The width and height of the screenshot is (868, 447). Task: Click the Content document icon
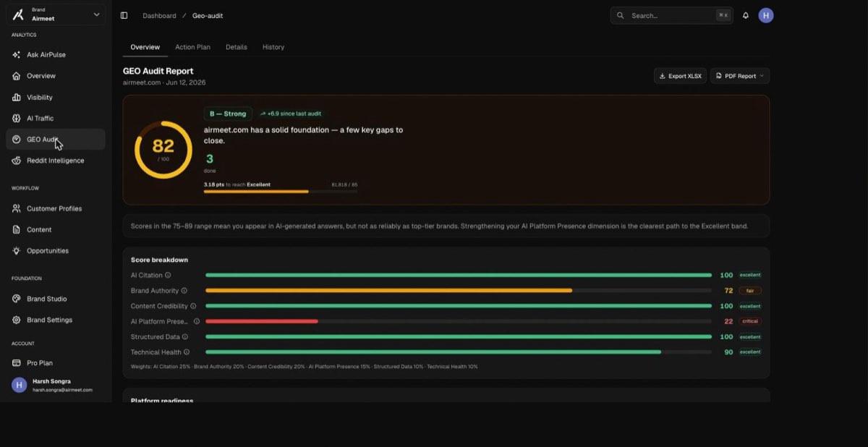click(x=17, y=229)
